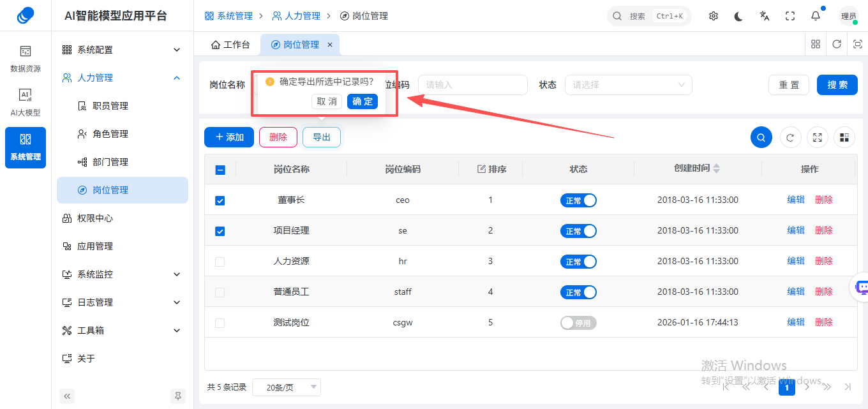Open the language translation icon
This screenshot has width=868, height=409.
[765, 16]
